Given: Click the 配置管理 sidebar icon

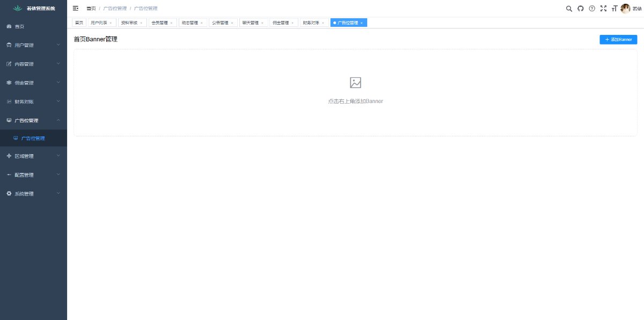Looking at the screenshot, I should 9,175.
